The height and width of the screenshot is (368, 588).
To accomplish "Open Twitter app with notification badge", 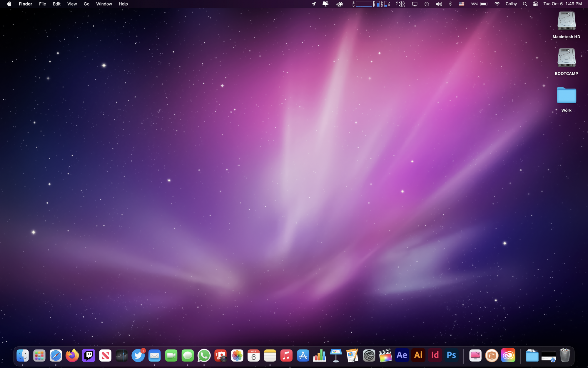I will click(138, 356).
